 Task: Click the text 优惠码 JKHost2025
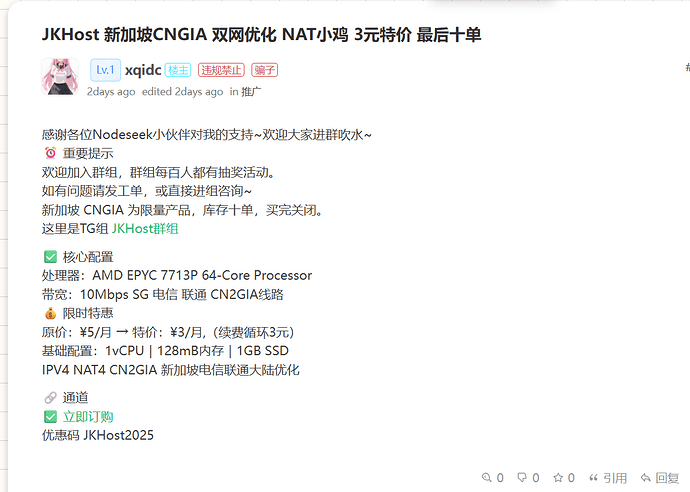(98, 435)
